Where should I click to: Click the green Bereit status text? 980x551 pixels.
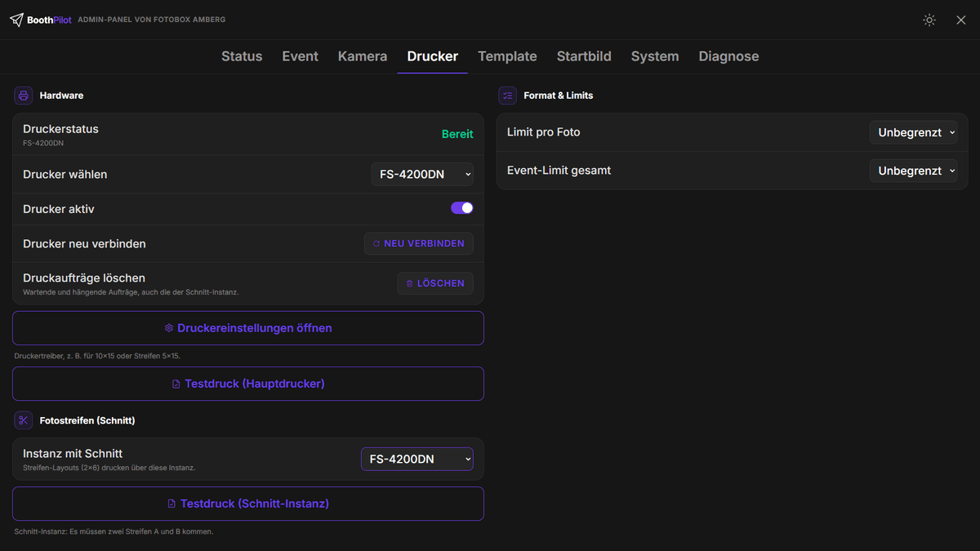(457, 134)
